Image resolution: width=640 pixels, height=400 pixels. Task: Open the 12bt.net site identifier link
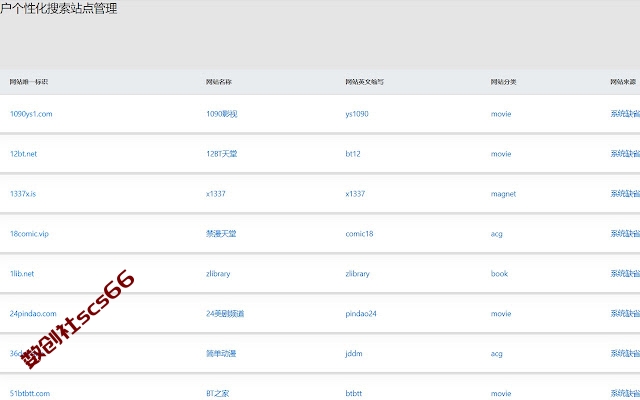point(23,154)
